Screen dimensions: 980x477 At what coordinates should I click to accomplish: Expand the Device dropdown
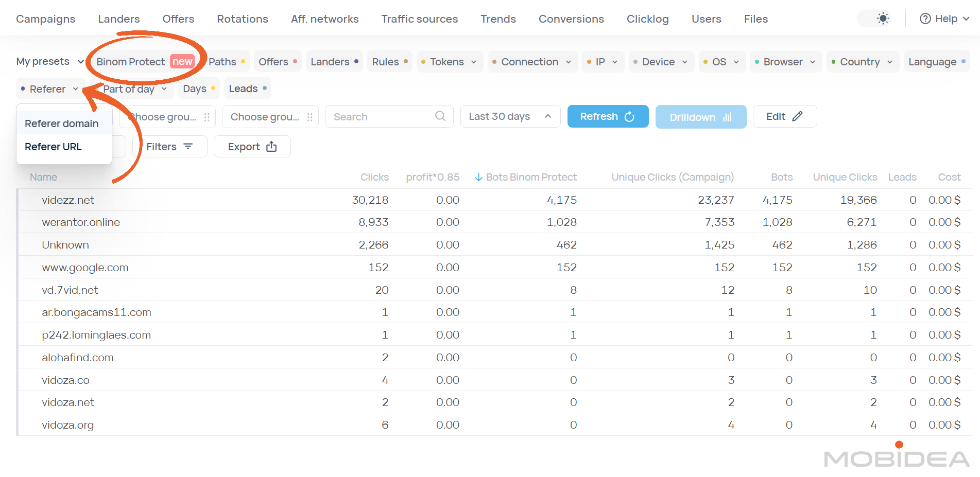tap(661, 61)
